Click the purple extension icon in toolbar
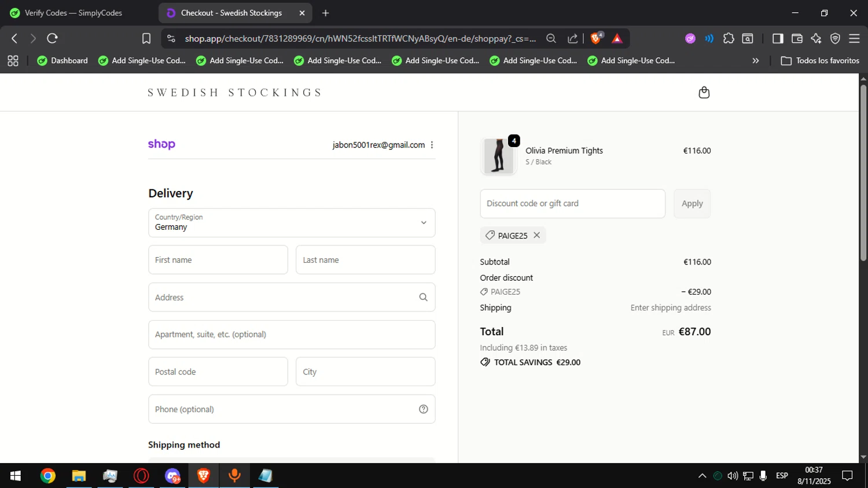 690,38
